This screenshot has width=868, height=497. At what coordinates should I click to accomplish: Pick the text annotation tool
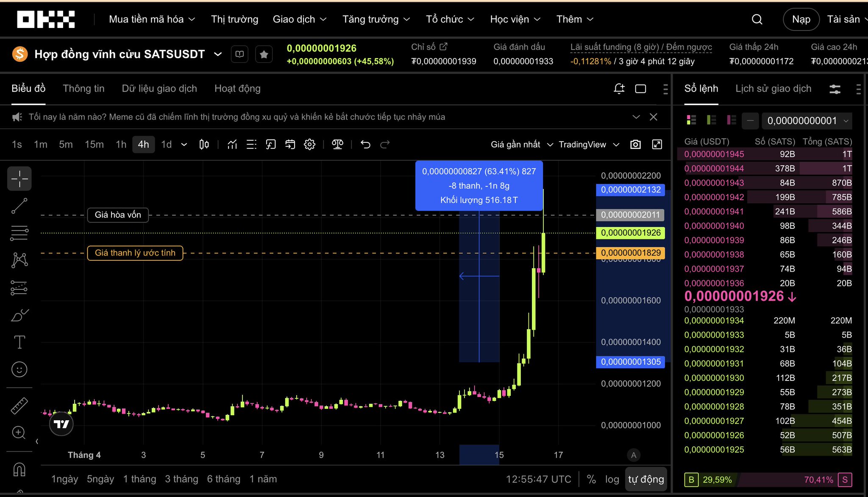(x=19, y=342)
